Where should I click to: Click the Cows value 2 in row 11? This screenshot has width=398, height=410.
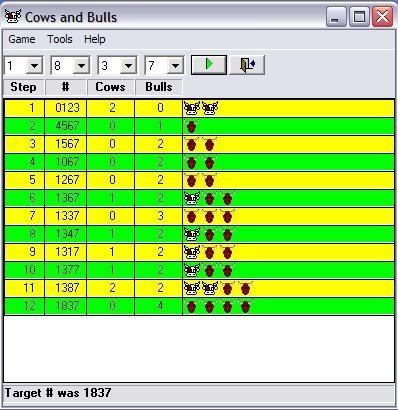click(x=111, y=288)
